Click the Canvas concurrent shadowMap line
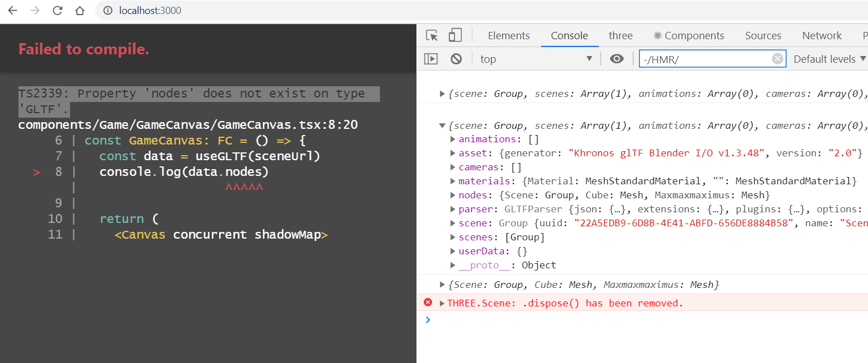The image size is (868, 363). [221, 234]
